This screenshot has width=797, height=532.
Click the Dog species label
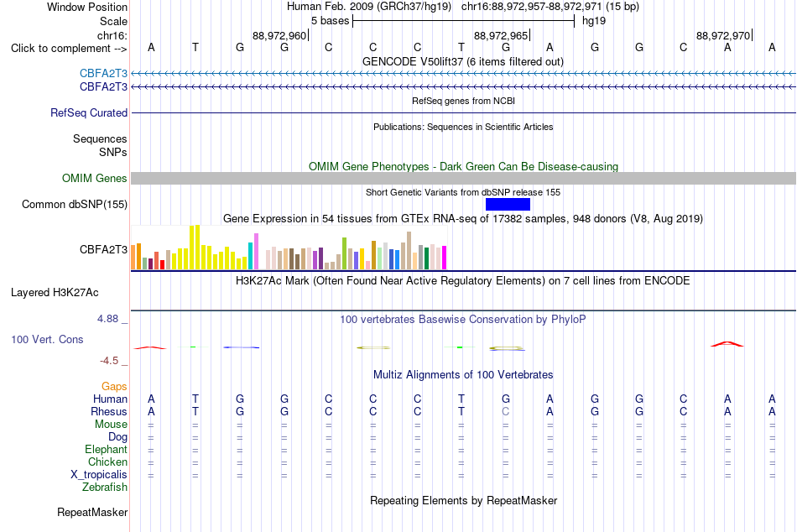(x=117, y=437)
